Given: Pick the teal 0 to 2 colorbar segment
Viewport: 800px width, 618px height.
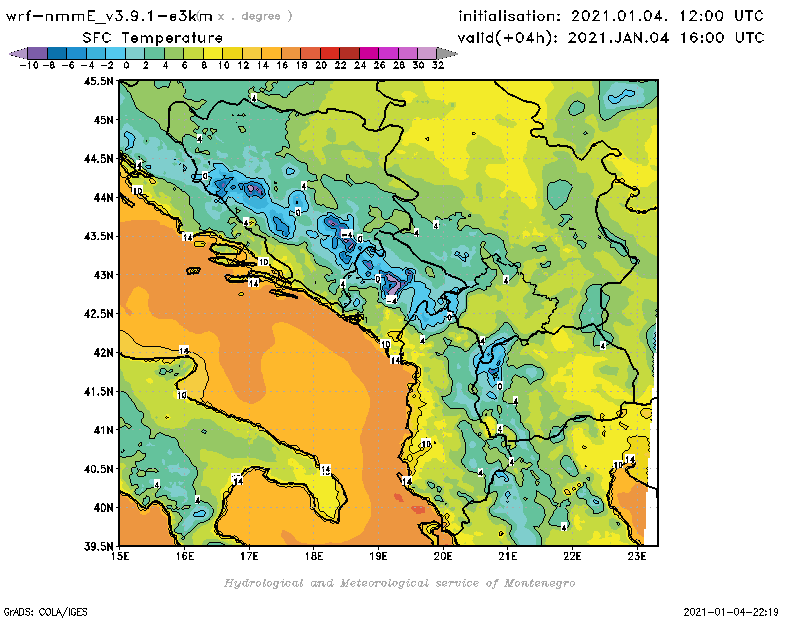Looking at the screenshot, I should click(135, 53).
